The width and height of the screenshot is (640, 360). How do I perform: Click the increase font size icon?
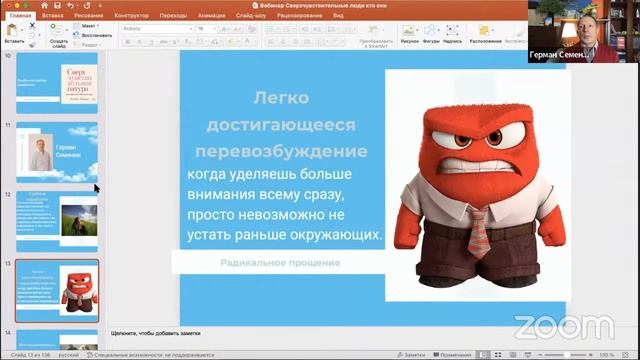224,29
